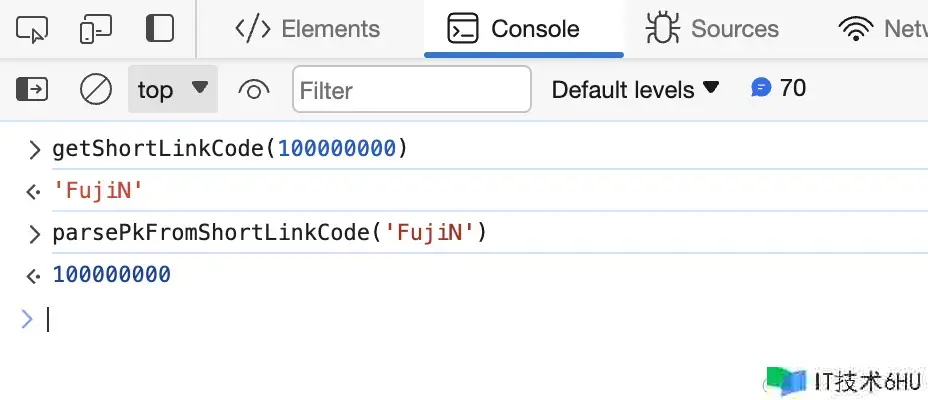
Task: Switch to the Console tab
Action: click(514, 29)
